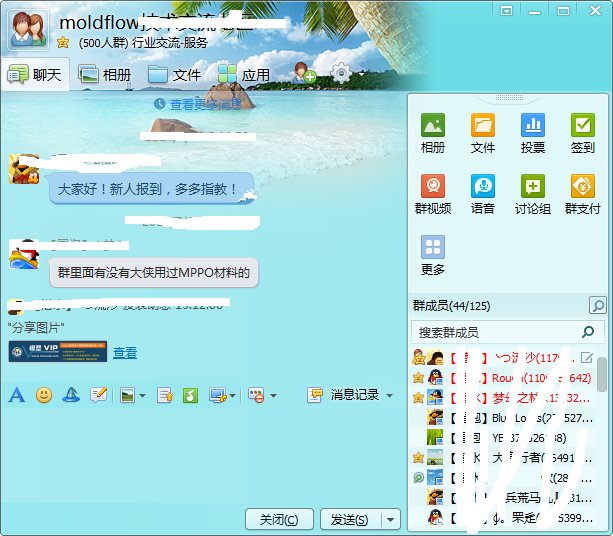Click the (500人群) 行业交流-服务 label
Screen dimensions: 613x536
pos(143,43)
